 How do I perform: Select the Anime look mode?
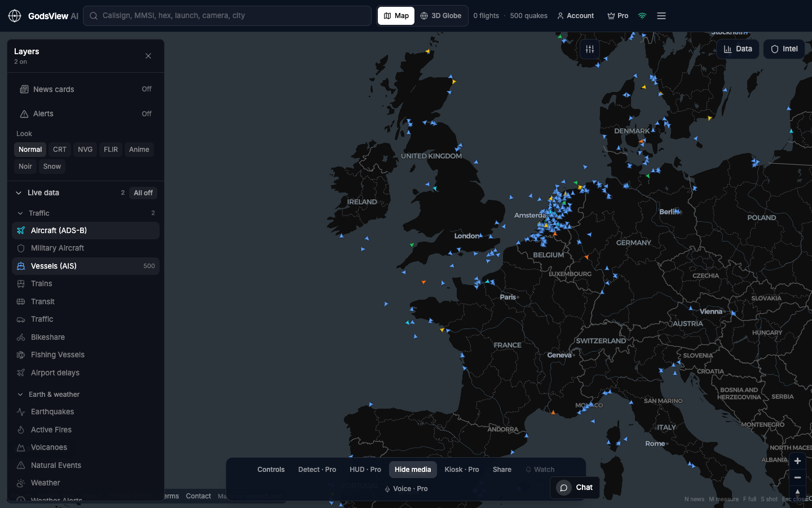tap(139, 150)
